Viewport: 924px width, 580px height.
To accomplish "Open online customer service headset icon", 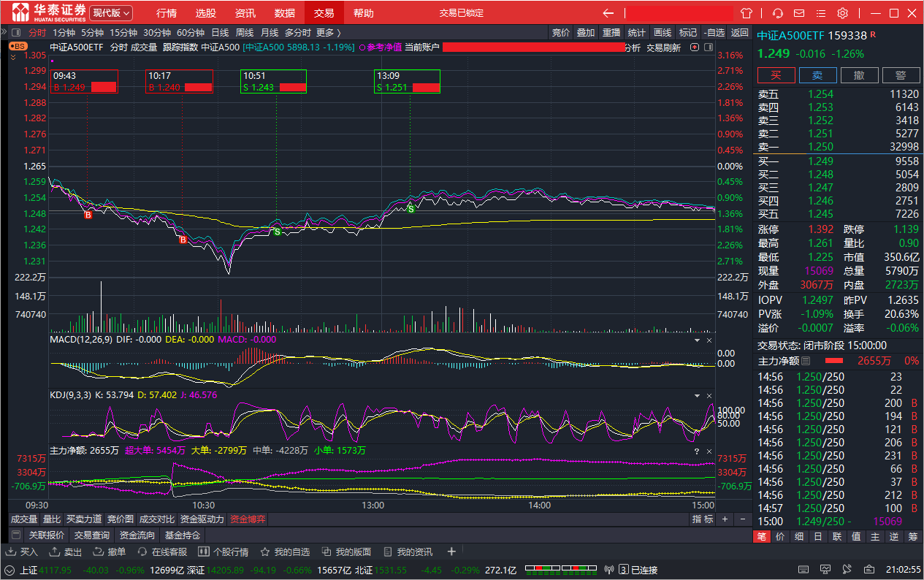I will click(778, 13).
